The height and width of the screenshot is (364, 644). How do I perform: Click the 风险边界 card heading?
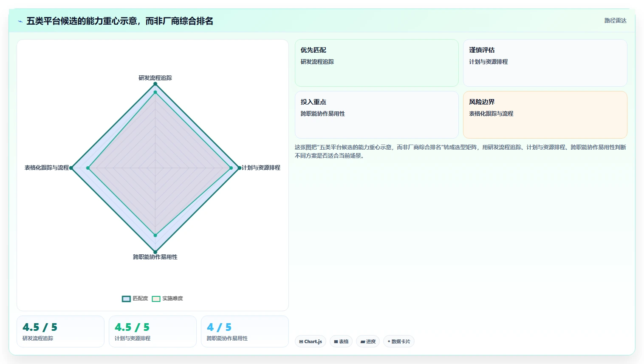[x=482, y=102]
